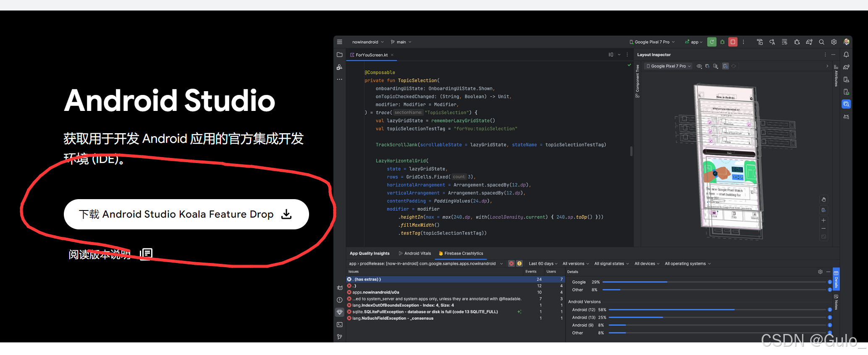Image resolution: width=868 pixels, height=355 pixels.
Task: Select the sqlite.SQLiteFullException issue row
Action: pyautogui.click(x=455, y=312)
